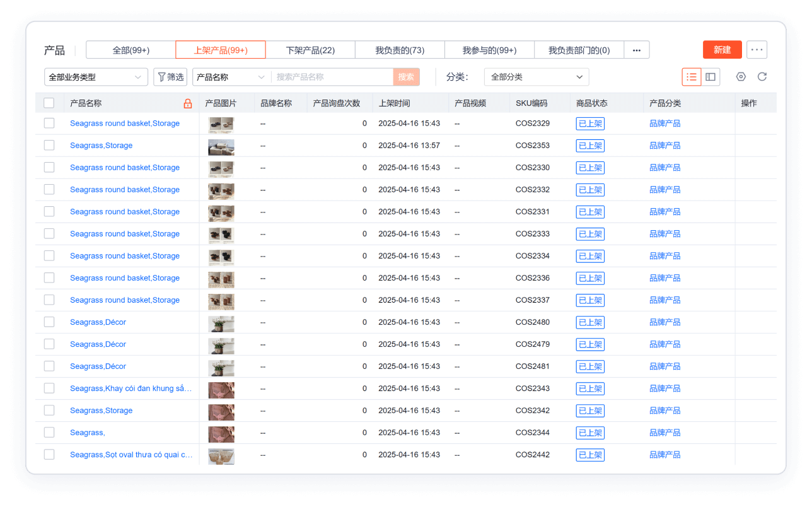This screenshot has width=812, height=505.
Task: Check the row with SKU COS2344
Action: (x=49, y=432)
